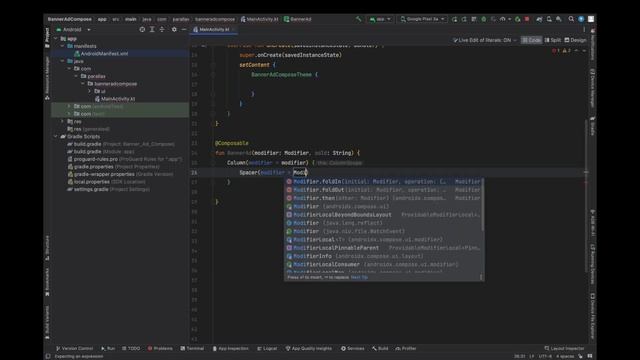Click the completion popup scrollbar
The height and width of the screenshot is (360, 640).
point(483,204)
